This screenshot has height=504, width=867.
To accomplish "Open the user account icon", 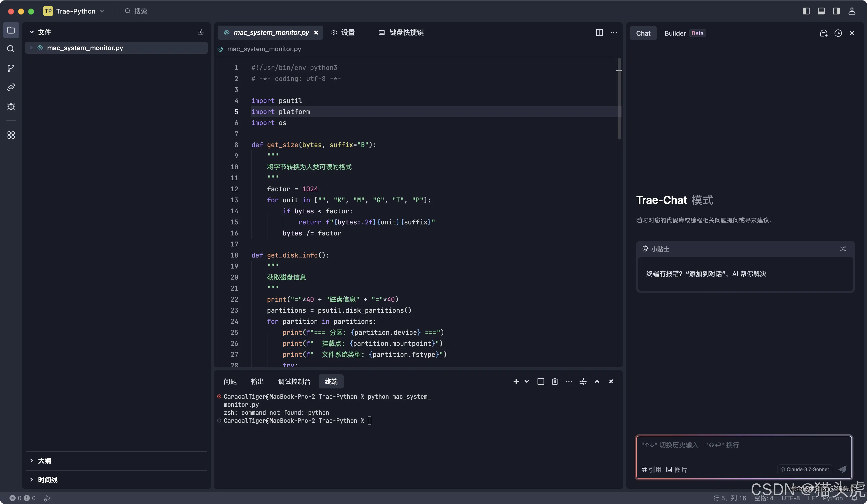I will 851,11.
